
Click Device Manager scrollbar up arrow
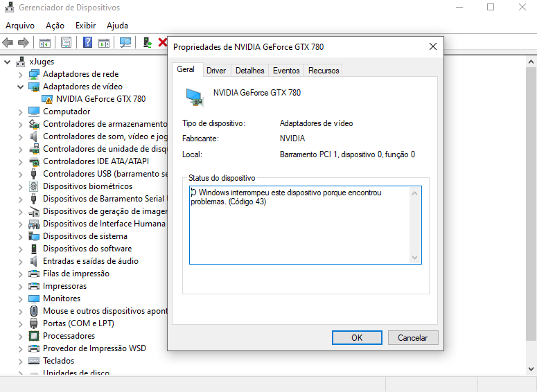pyautogui.click(x=531, y=62)
